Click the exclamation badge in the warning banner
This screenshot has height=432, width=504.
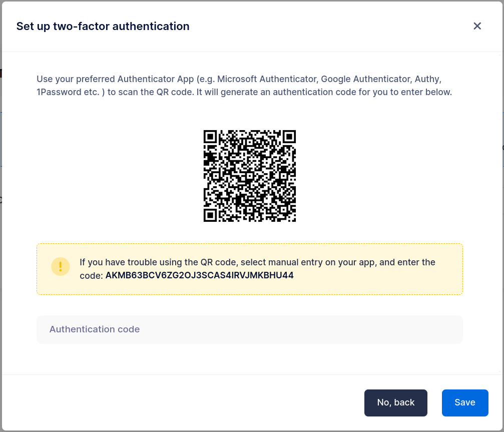click(61, 266)
